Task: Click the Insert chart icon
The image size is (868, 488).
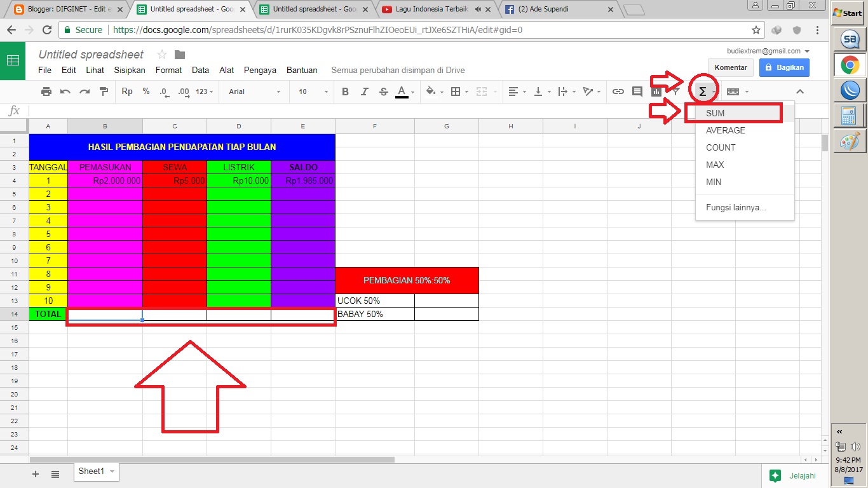Action: pyautogui.click(x=656, y=91)
